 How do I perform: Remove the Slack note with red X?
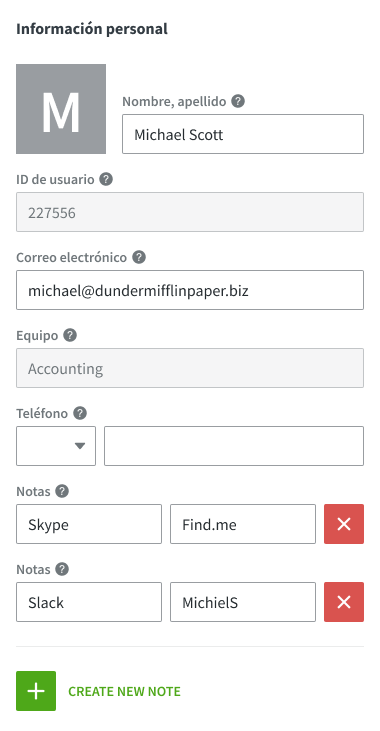pos(344,602)
